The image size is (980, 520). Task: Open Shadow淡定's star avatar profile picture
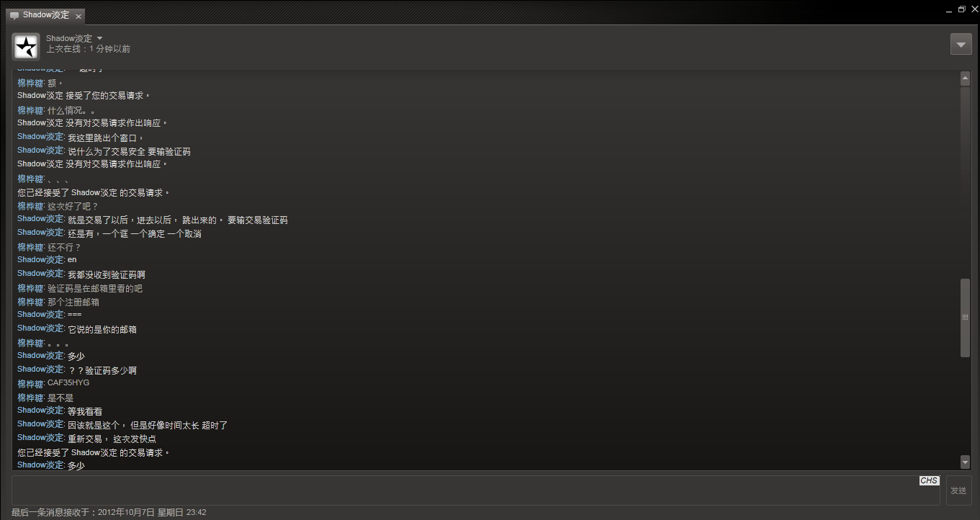pos(26,46)
